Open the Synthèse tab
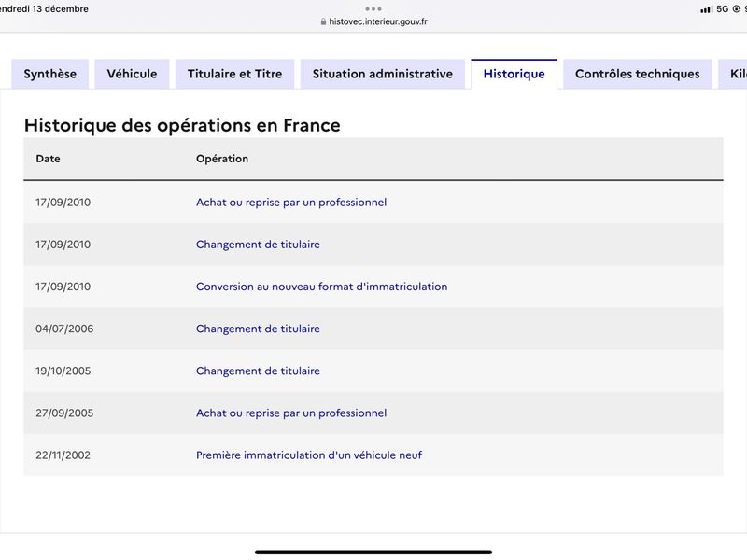Image resolution: width=747 pixels, height=560 pixels. [50, 74]
